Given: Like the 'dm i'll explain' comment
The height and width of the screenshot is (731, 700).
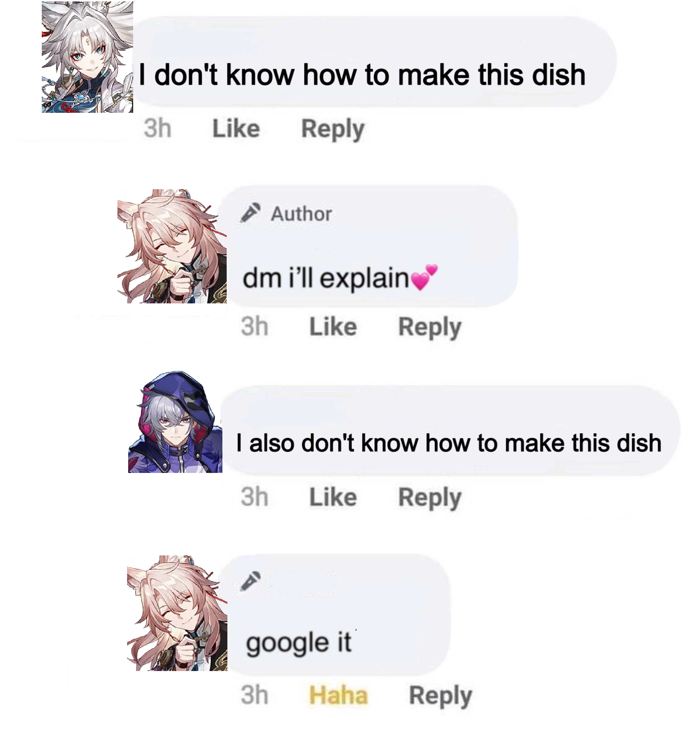Looking at the screenshot, I should [333, 327].
